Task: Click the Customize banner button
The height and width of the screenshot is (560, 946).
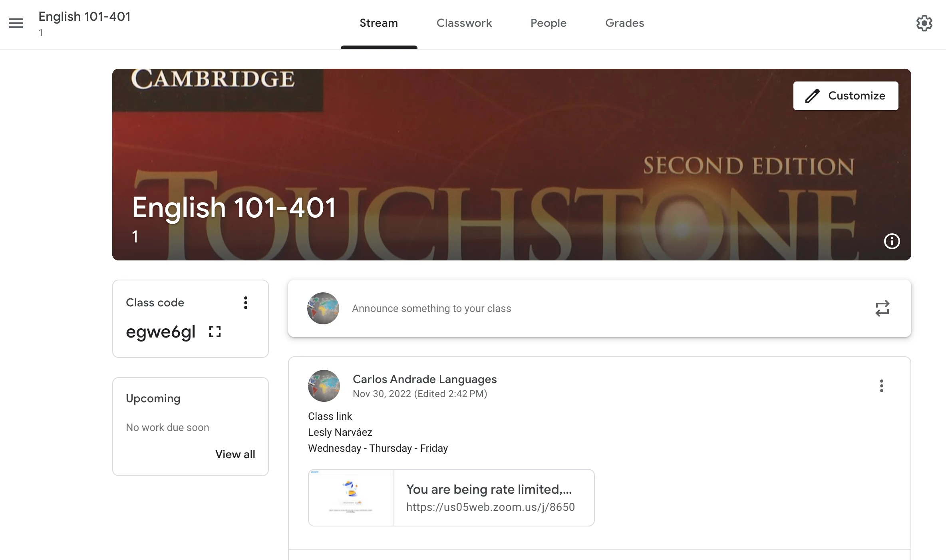Action: [x=845, y=96]
